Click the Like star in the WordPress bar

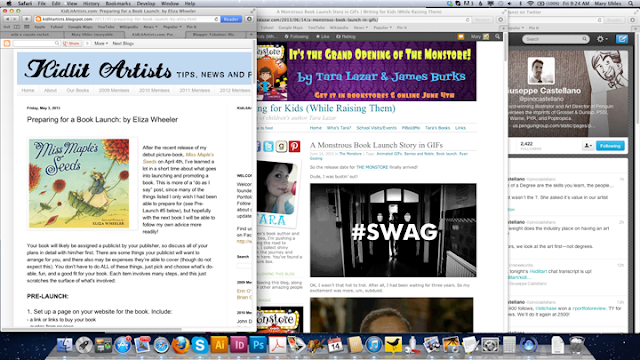[322, 37]
